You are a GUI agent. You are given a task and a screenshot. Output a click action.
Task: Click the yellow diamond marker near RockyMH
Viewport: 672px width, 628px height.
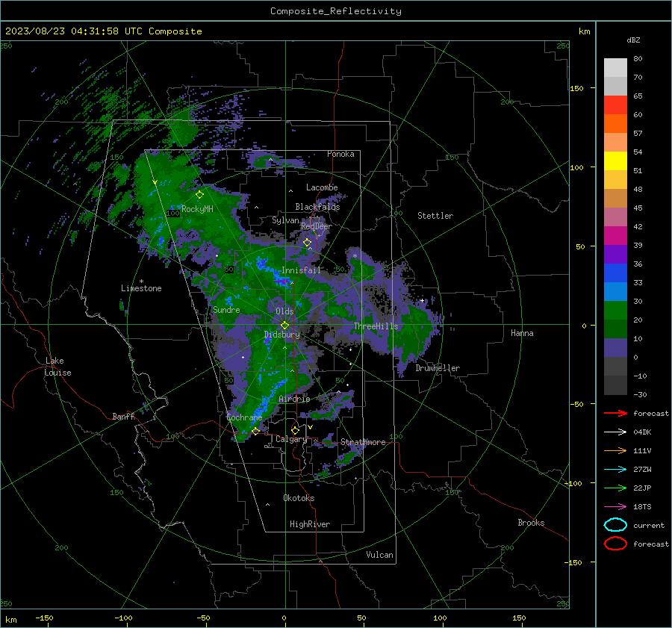[x=199, y=195]
